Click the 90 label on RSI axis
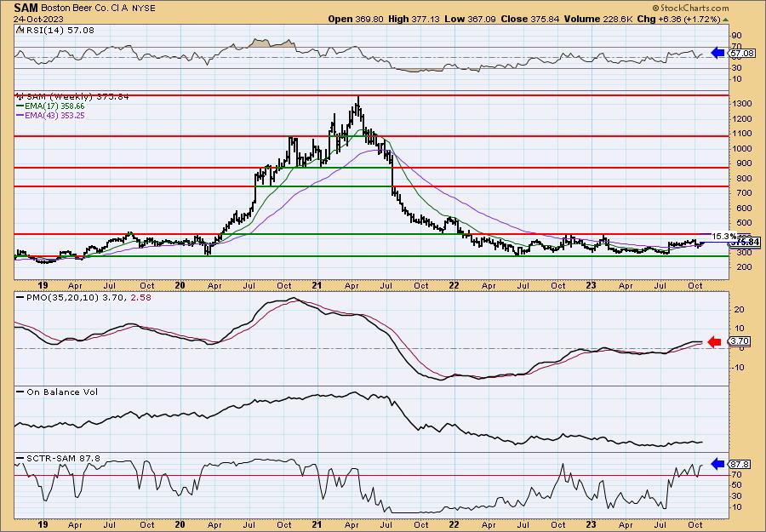Viewport: 766px width, 532px height. 736,36
